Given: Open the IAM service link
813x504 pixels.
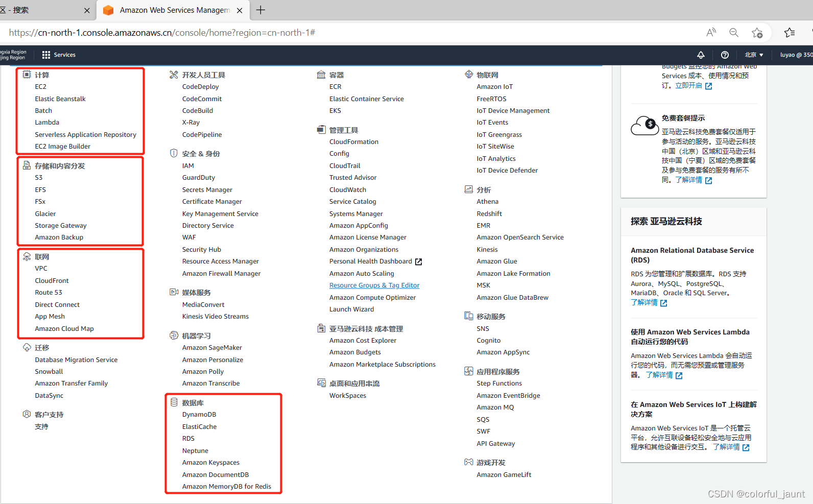Looking at the screenshot, I should point(188,166).
